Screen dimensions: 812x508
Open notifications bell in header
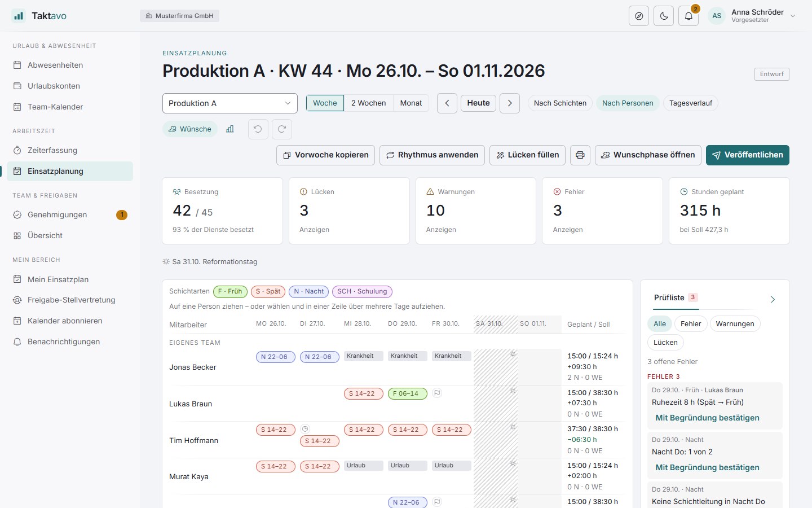point(689,16)
